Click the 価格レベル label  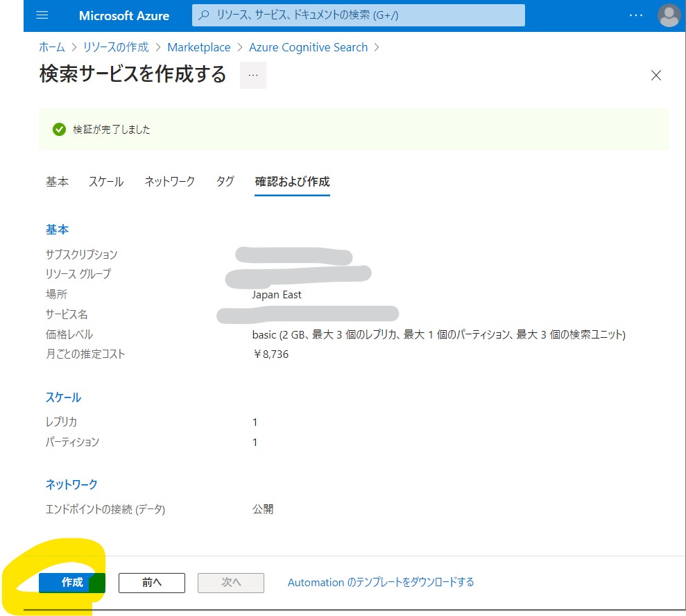(69, 334)
